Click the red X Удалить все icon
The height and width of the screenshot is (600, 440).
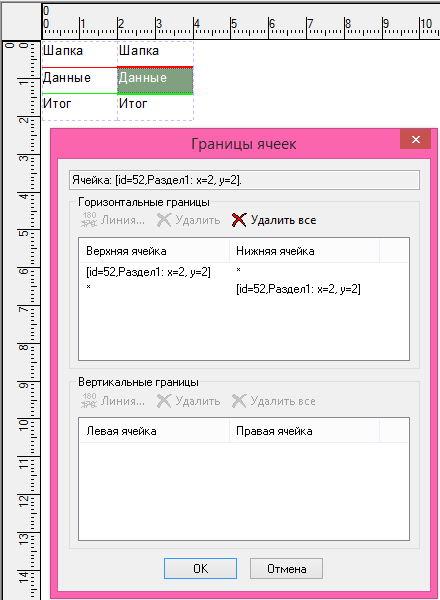(239, 220)
